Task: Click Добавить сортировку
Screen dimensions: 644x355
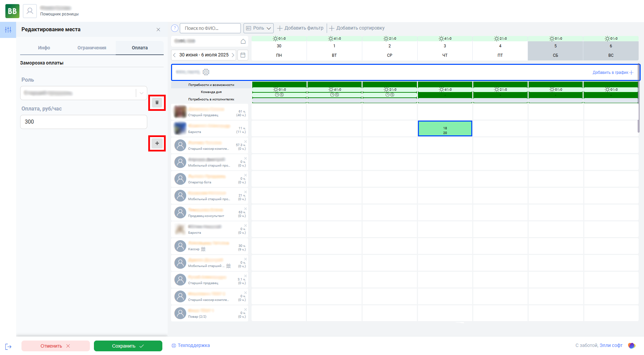Action: (x=357, y=28)
